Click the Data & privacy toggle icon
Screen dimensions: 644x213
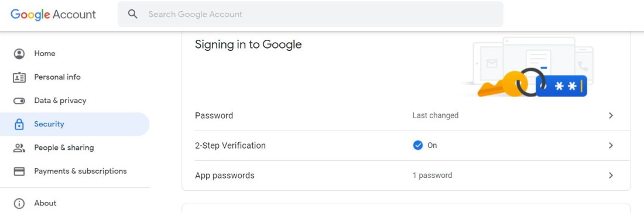pyautogui.click(x=19, y=101)
